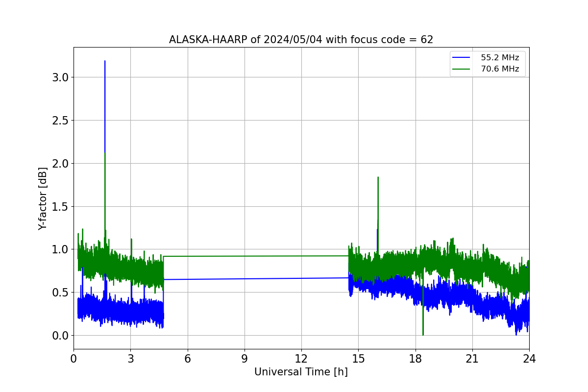Select the 55.2 MHz legend label
This screenshot has height=392, width=588.
click(500, 57)
